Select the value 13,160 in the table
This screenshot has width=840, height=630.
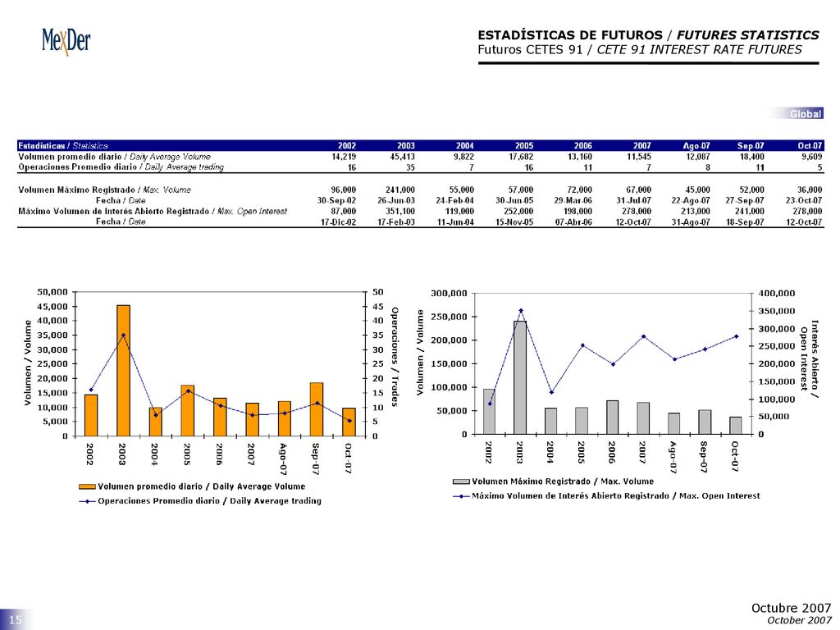[580, 157]
